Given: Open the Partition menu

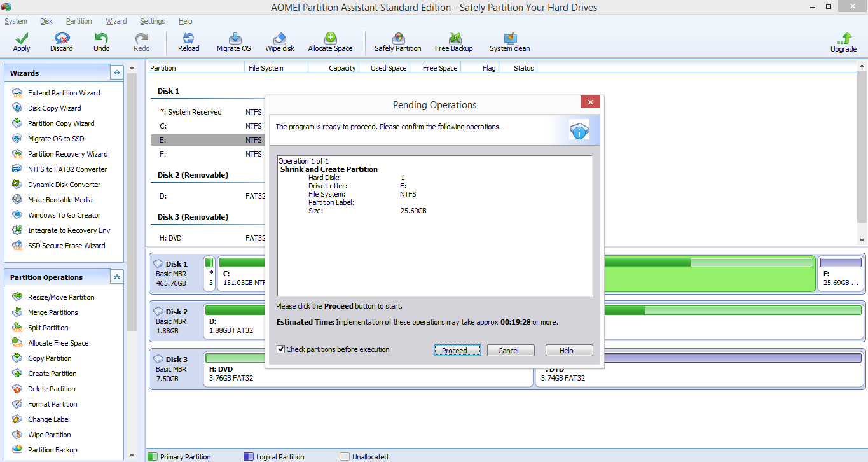Looking at the screenshot, I should [x=79, y=21].
